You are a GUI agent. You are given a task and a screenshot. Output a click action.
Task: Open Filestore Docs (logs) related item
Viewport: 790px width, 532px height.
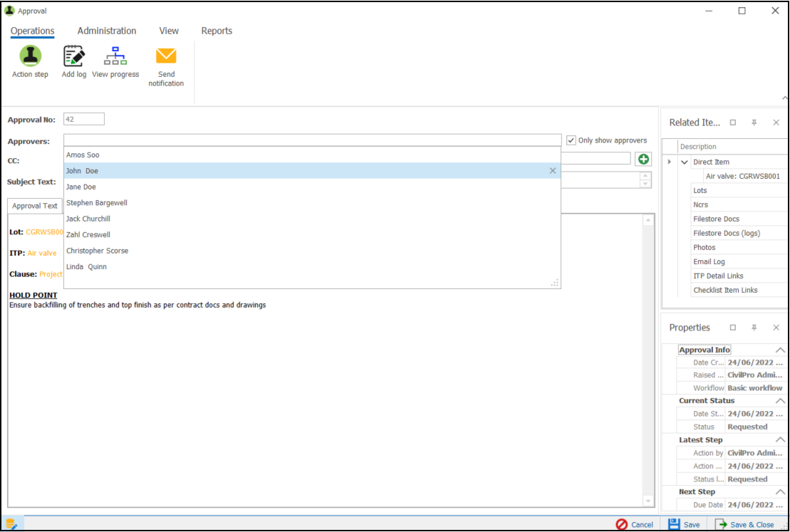(727, 234)
